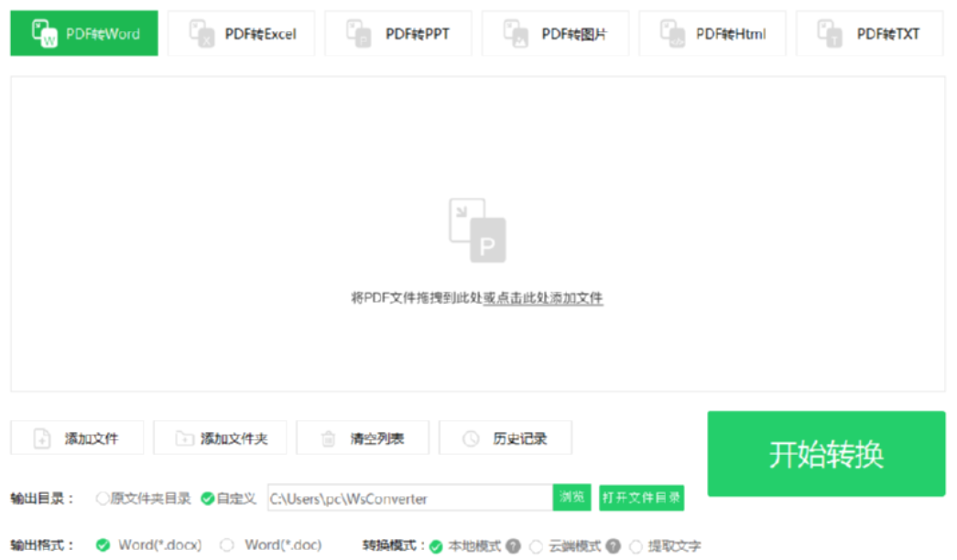The height and width of the screenshot is (560, 957).
Task: Click the 打开文件目录 button
Action: click(x=641, y=498)
